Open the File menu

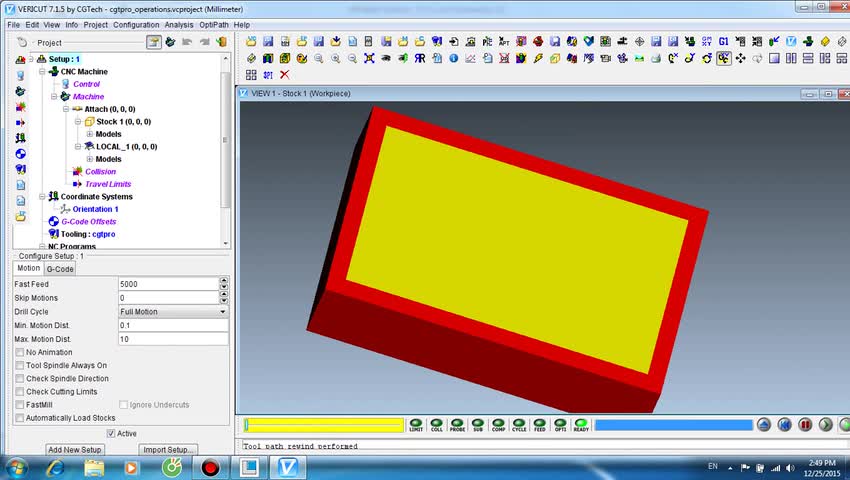[x=14, y=24]
